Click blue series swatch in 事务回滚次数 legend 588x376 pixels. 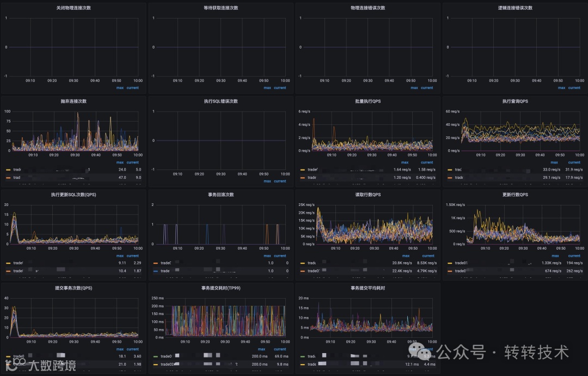point(156,271)
